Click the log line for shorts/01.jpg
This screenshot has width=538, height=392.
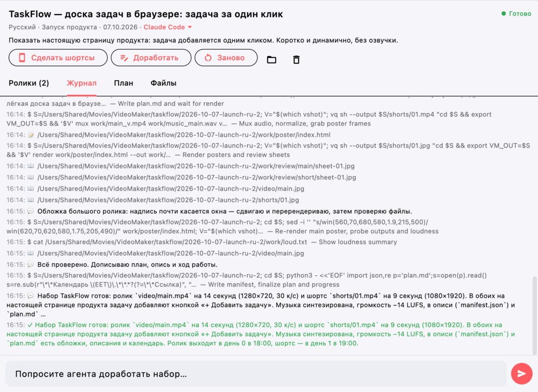153,200
